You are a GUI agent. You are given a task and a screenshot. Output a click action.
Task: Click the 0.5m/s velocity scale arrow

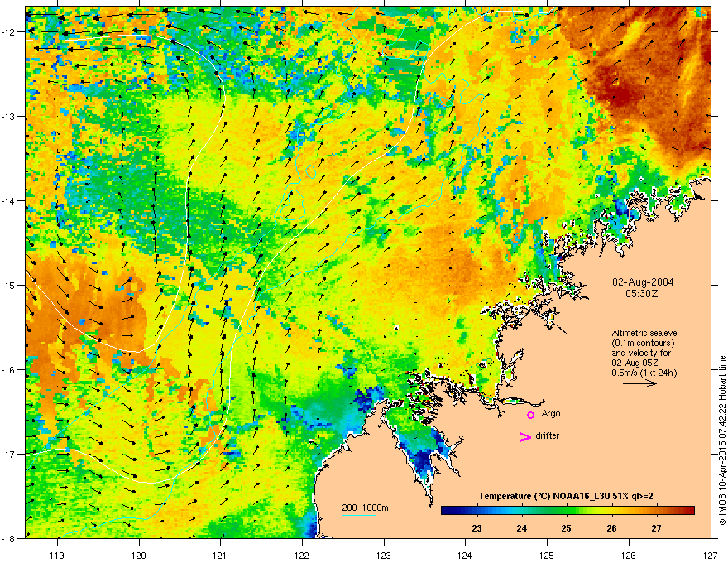point(639,383)
